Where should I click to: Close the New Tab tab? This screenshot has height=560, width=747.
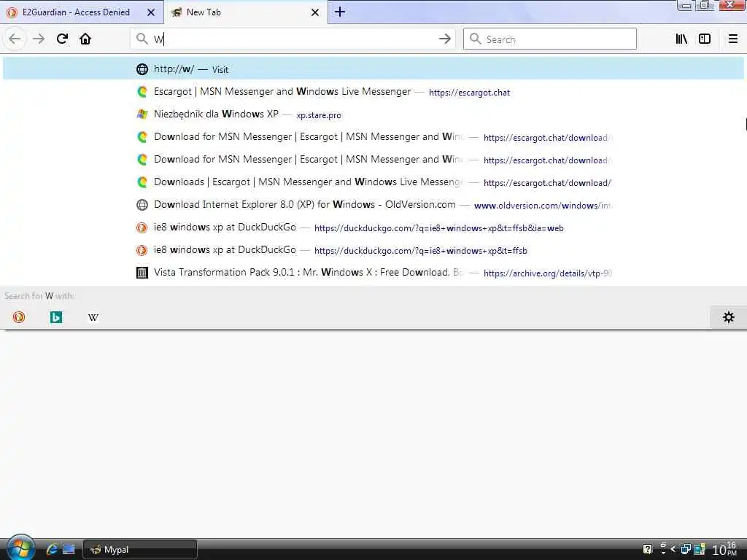(x=315, y=12)
